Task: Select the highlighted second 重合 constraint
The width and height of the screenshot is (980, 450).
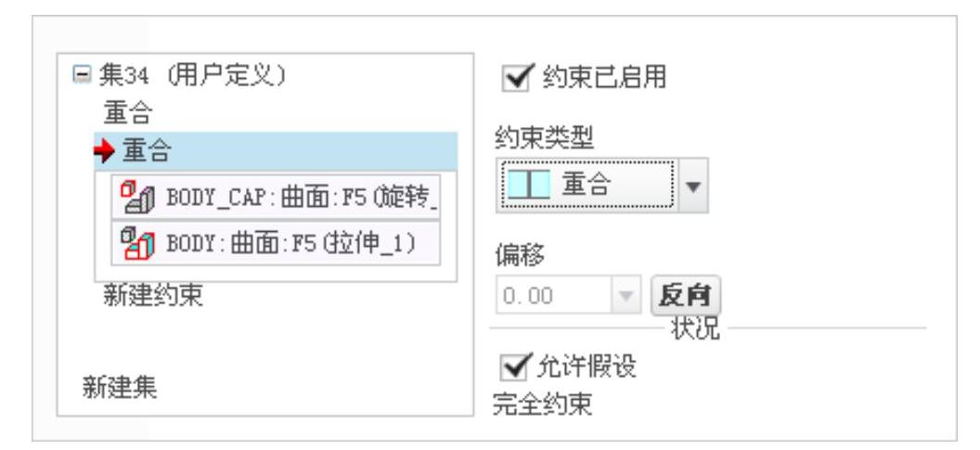Action: pyautogui.click(x=276, y=151)
